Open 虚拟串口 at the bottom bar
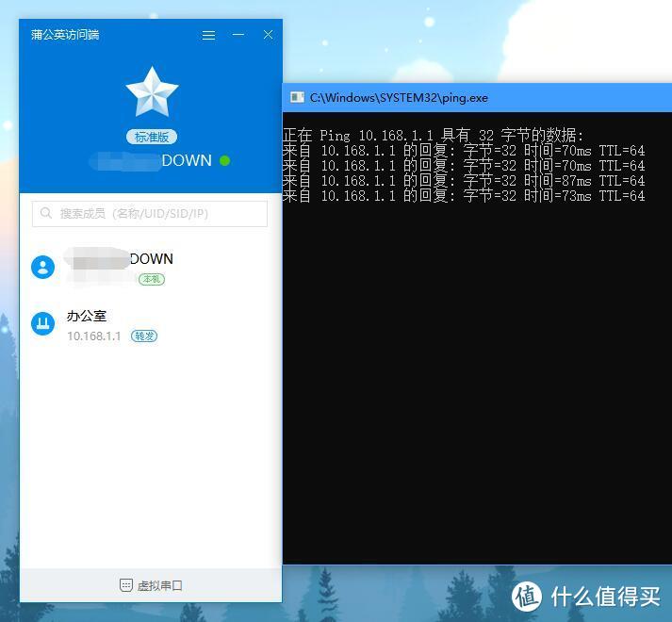 point(151,585)
